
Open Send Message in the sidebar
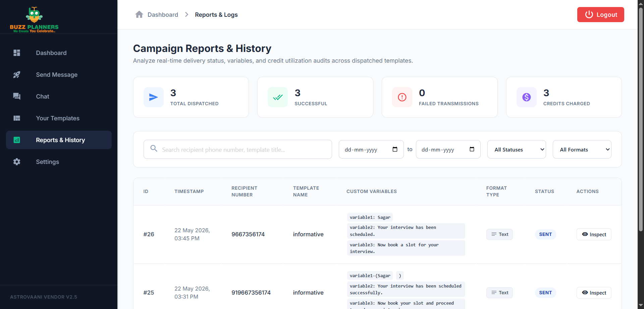click(x=59, y=75)
